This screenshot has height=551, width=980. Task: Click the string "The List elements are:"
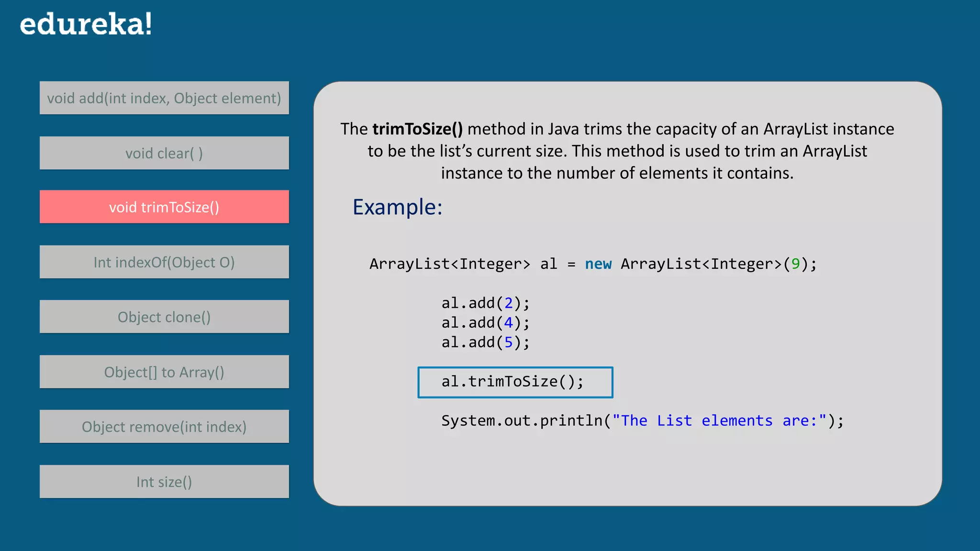pos(719,421)
